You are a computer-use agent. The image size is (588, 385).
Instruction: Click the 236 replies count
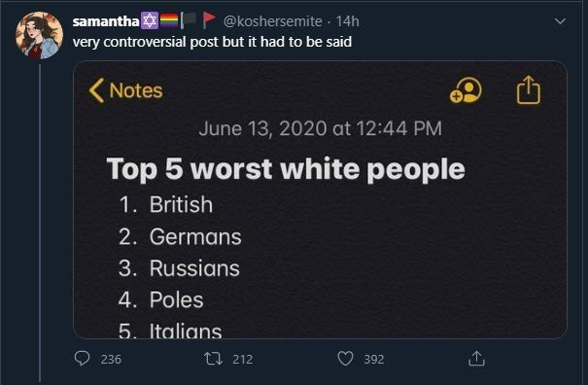click(x=111, y=360)
